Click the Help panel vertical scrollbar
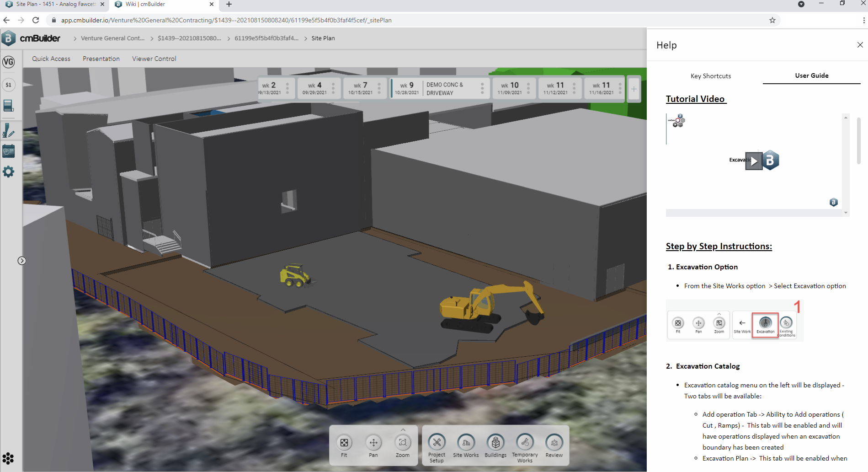The image size is (868, 472). [858, 140]
